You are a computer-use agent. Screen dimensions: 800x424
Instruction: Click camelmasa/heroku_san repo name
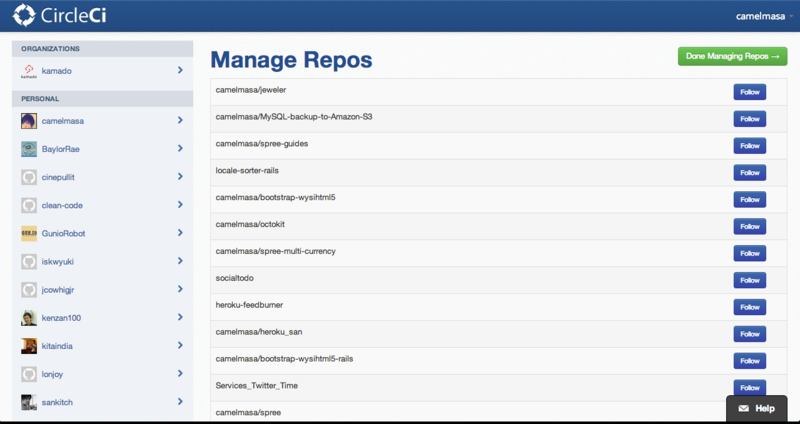[x=259, y=332]
